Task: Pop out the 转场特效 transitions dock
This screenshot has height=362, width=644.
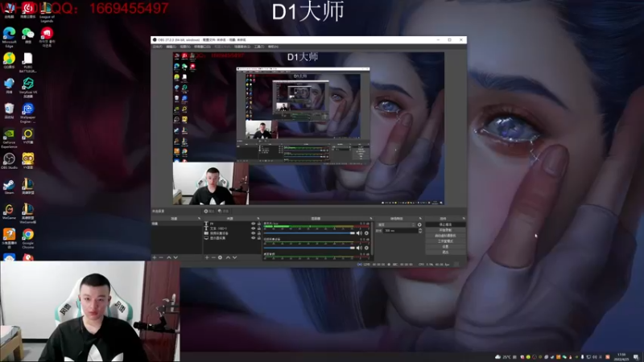Action: 420,219
